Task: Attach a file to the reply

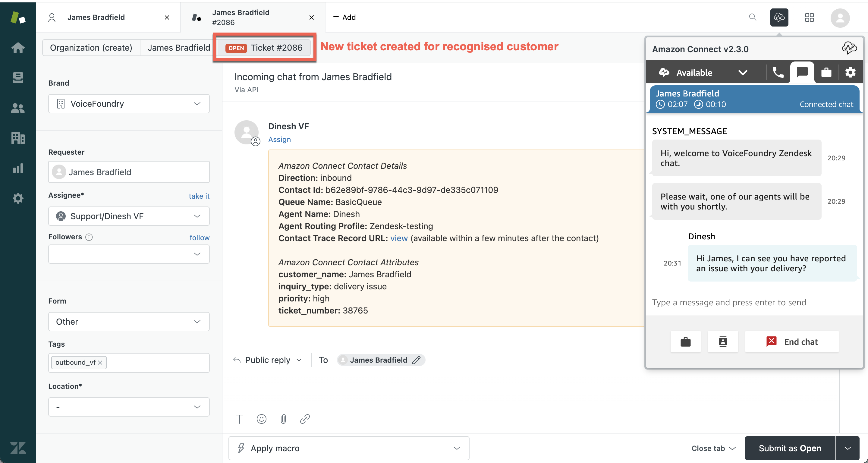Action: coord(283,419)
